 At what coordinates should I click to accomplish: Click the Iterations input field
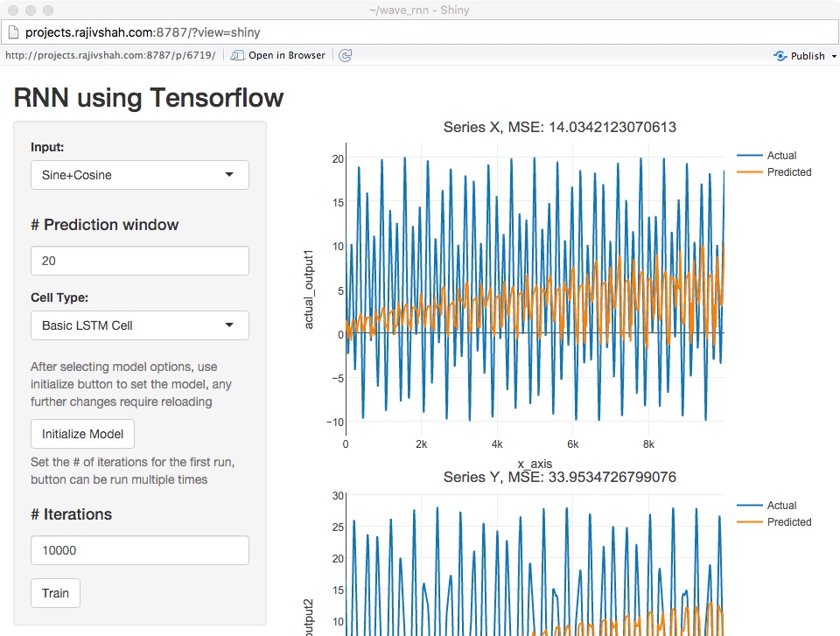(140, 550)
